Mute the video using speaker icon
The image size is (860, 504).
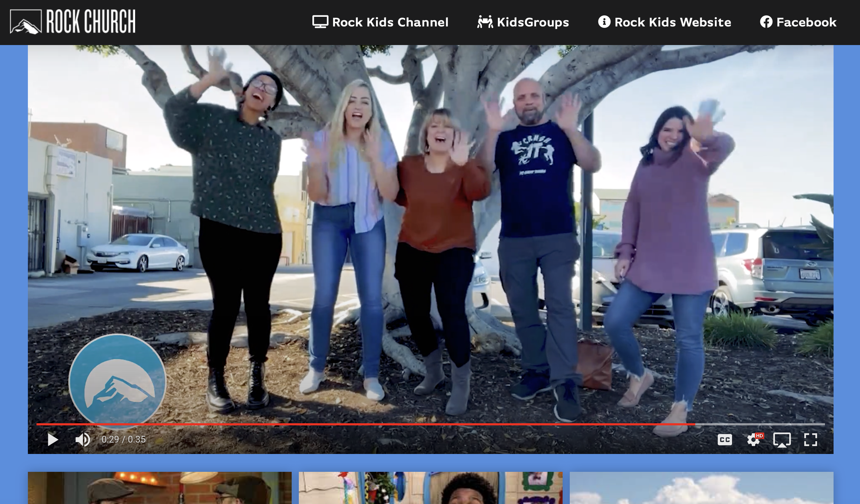pos(83,439)
